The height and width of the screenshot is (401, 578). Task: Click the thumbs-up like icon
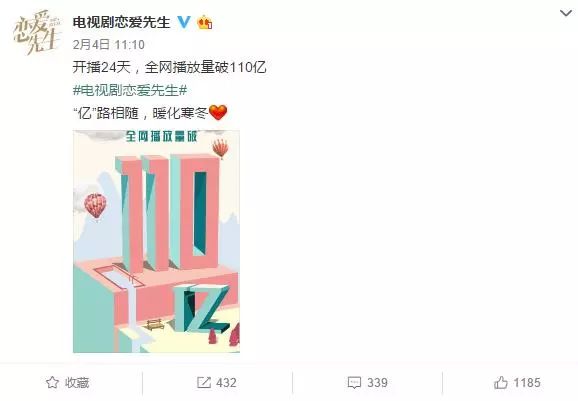coord(501,383)
